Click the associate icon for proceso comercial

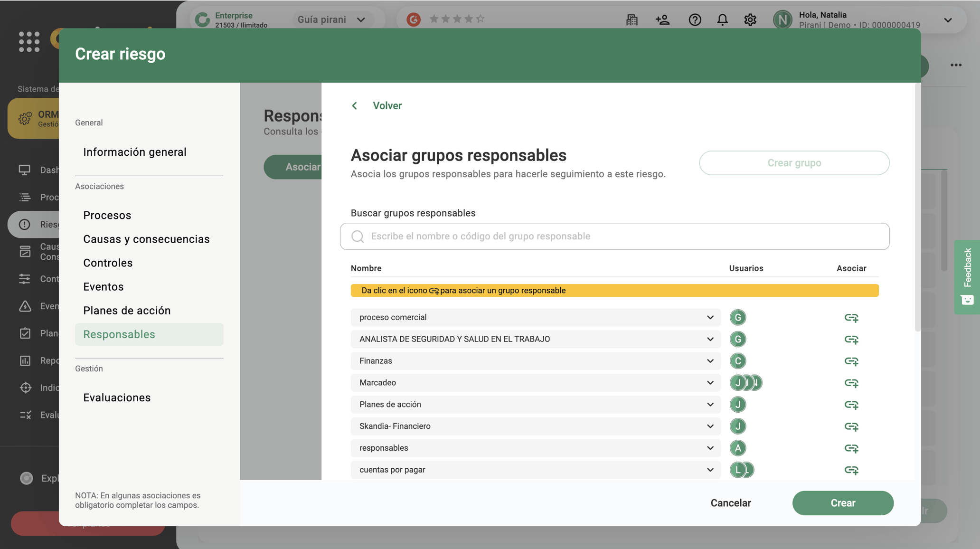coord(852,317)
